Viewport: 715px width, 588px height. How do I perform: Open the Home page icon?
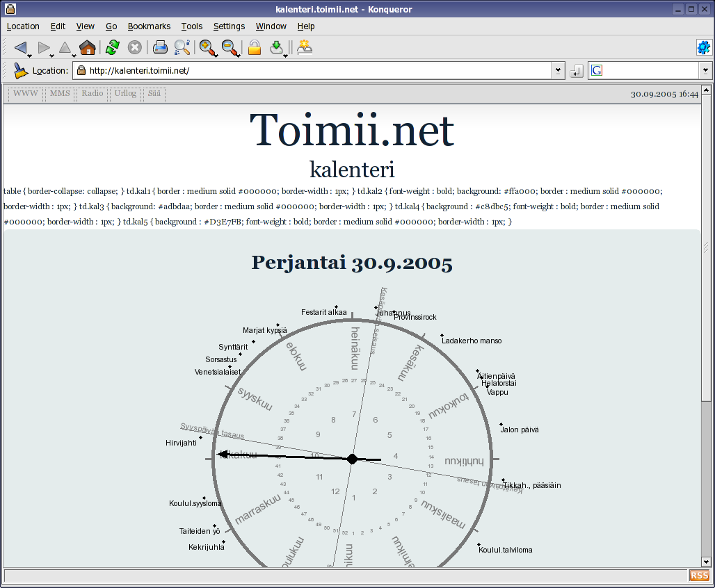pos(88,47)
